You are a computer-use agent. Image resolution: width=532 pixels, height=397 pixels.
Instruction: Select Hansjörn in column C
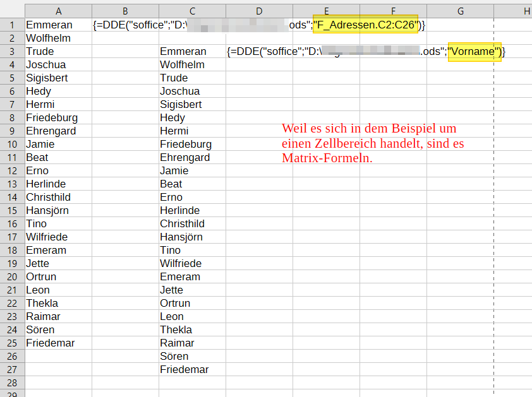[x=181, y=237]
